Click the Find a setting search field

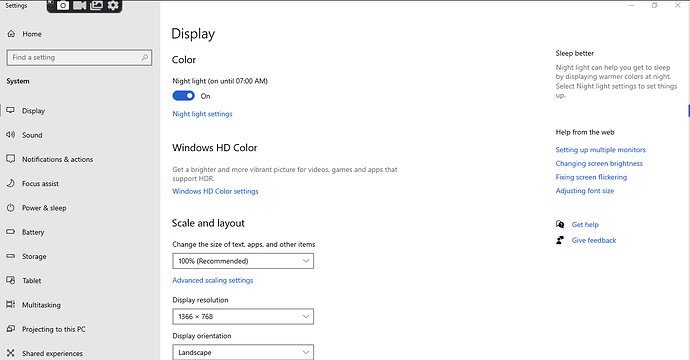[x=79, y=58]
